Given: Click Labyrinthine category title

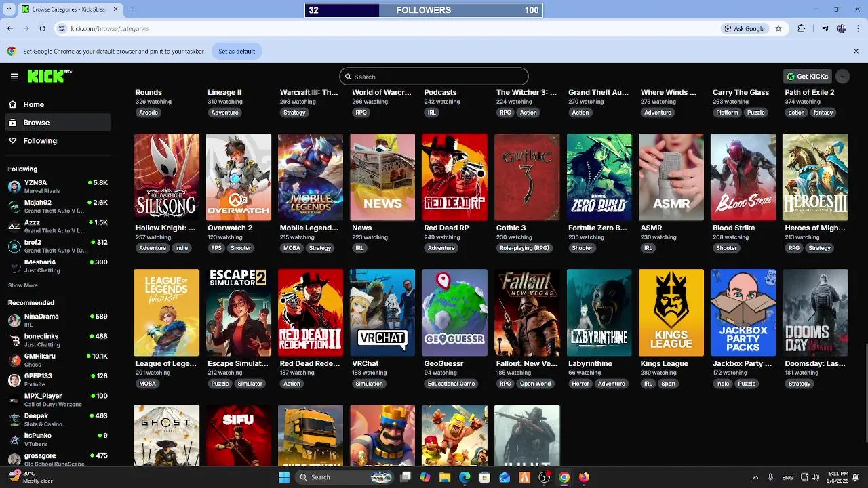Looking at the screenshot, I should [591, 363].
